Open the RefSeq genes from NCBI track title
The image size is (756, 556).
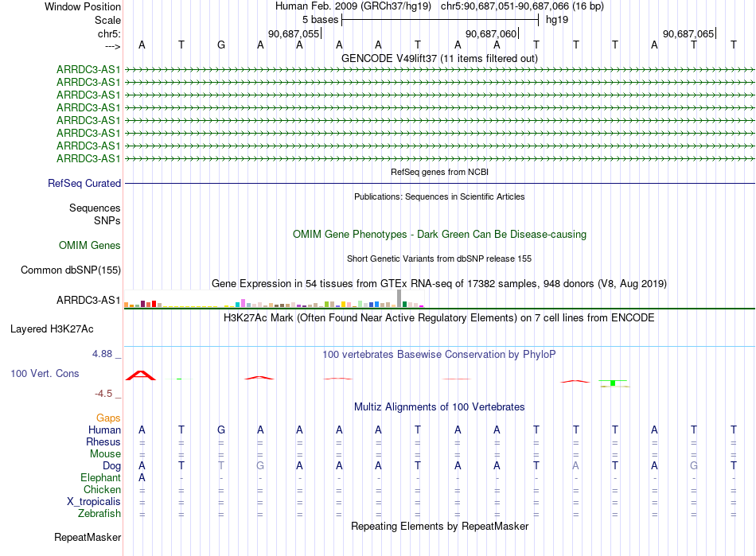click(439, 172)
